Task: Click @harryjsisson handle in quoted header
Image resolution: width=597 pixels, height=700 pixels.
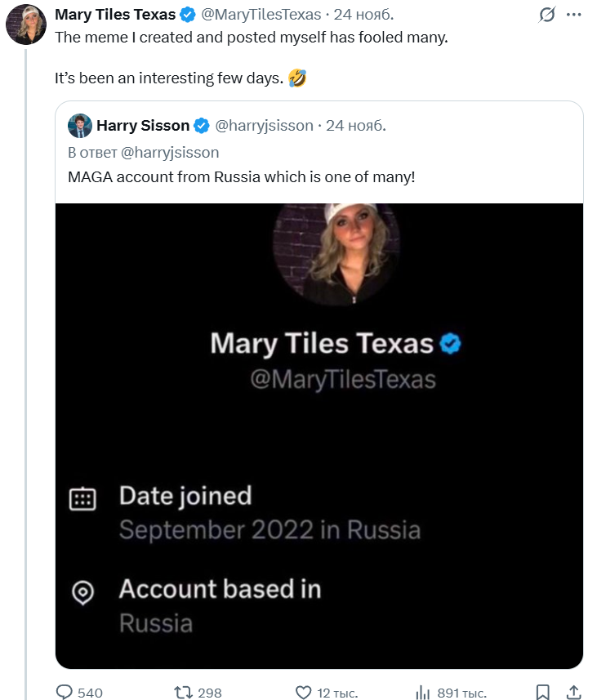Action: pos(264,125)
